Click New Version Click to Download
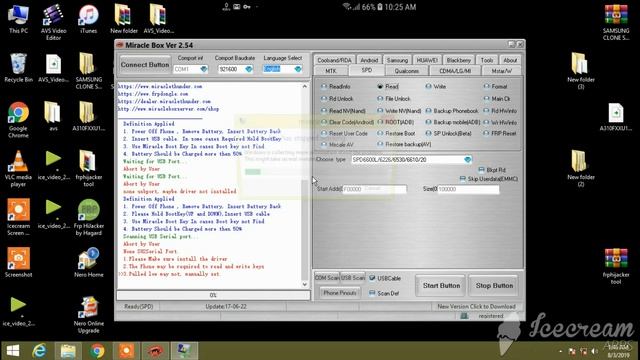Image resolution: width=640 pixels, height=360 pixels. coord(476,306)
